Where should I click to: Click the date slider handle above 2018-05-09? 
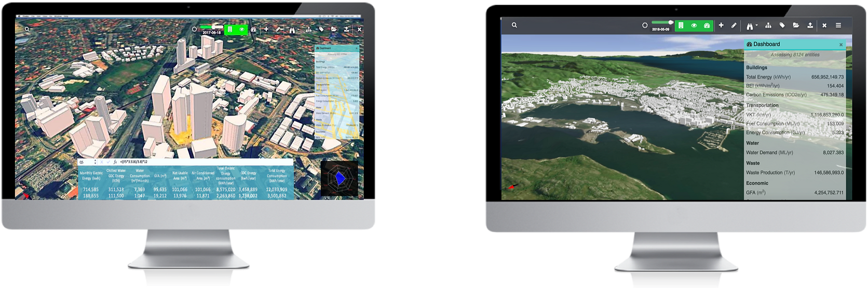pyautogui.click(x=671, y=22)
